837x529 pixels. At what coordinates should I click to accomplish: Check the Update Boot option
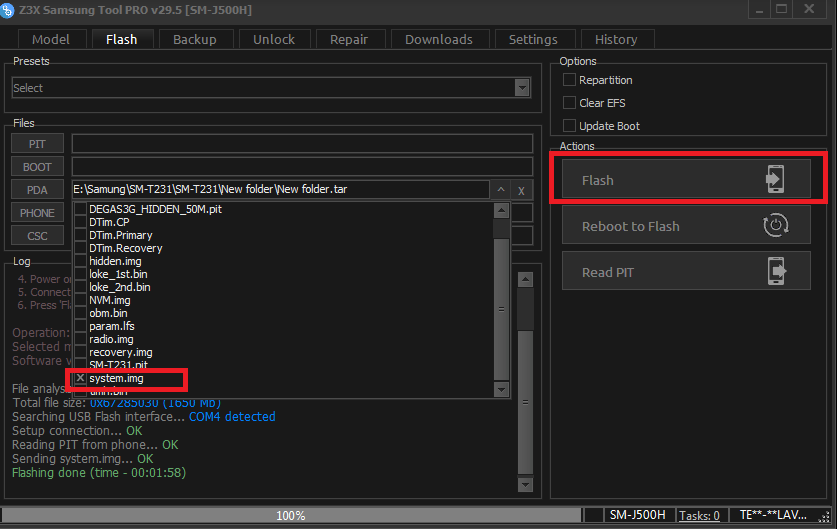[x=570, y=126]
